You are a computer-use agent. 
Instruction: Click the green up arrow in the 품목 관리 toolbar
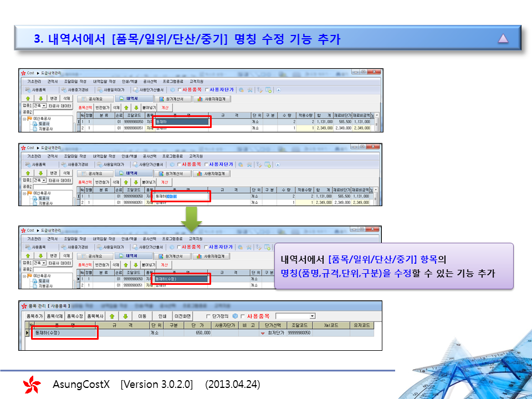tap(111, 315)
